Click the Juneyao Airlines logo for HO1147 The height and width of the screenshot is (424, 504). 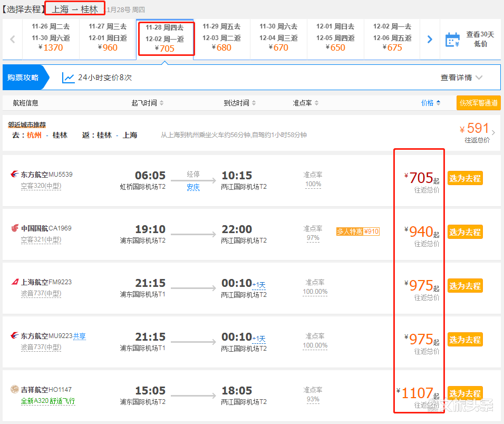tap(14, 389)
